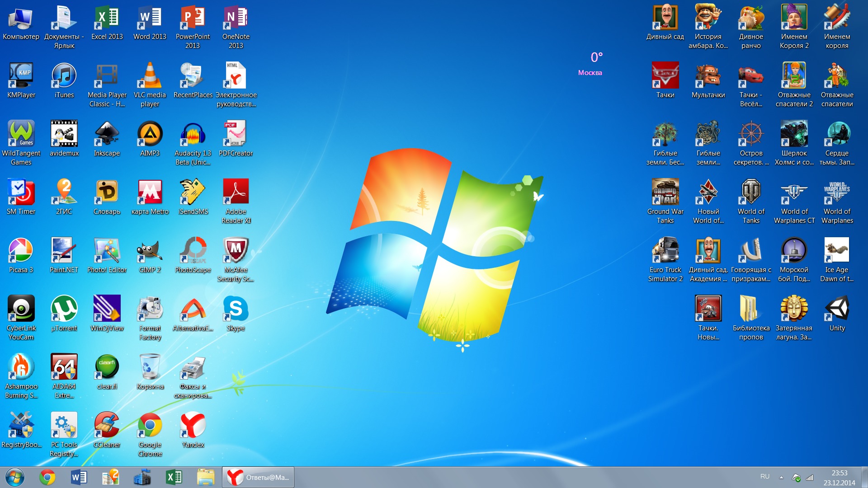
Task: Open KMPlayer application
Action: click(x=21, y=76)
